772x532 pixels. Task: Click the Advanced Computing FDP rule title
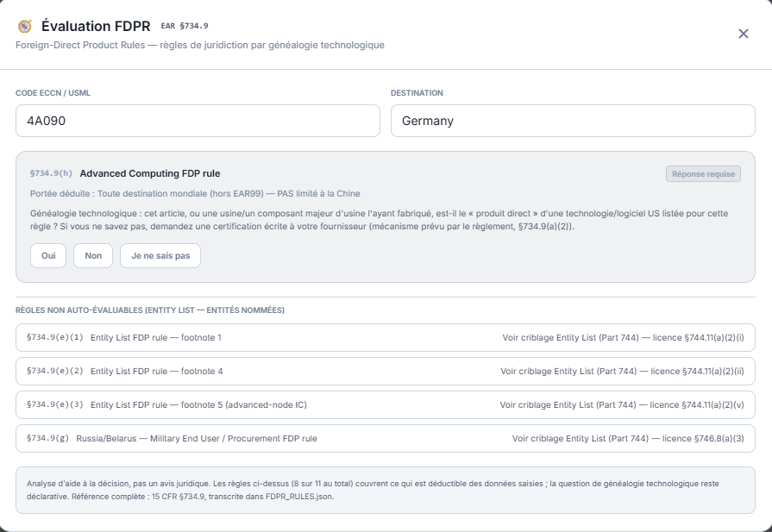click(x=150, y=173)
